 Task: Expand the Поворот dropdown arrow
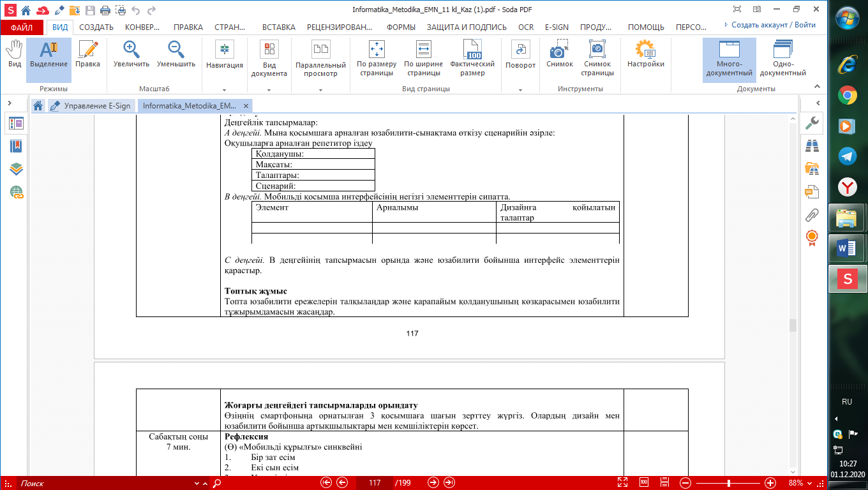[521, 90]
